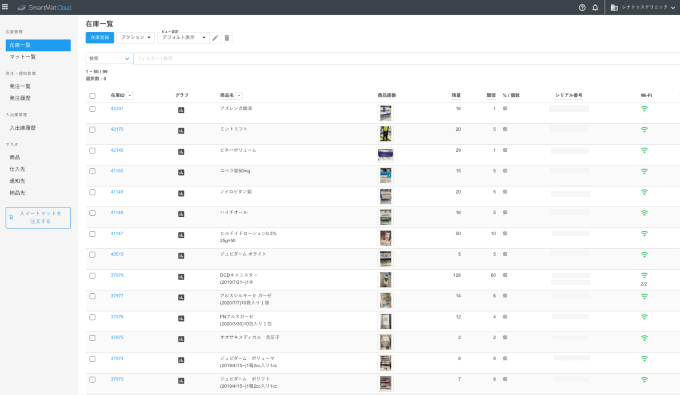Click Wi-Fi status icon for stock 41149

coord(644,192)
